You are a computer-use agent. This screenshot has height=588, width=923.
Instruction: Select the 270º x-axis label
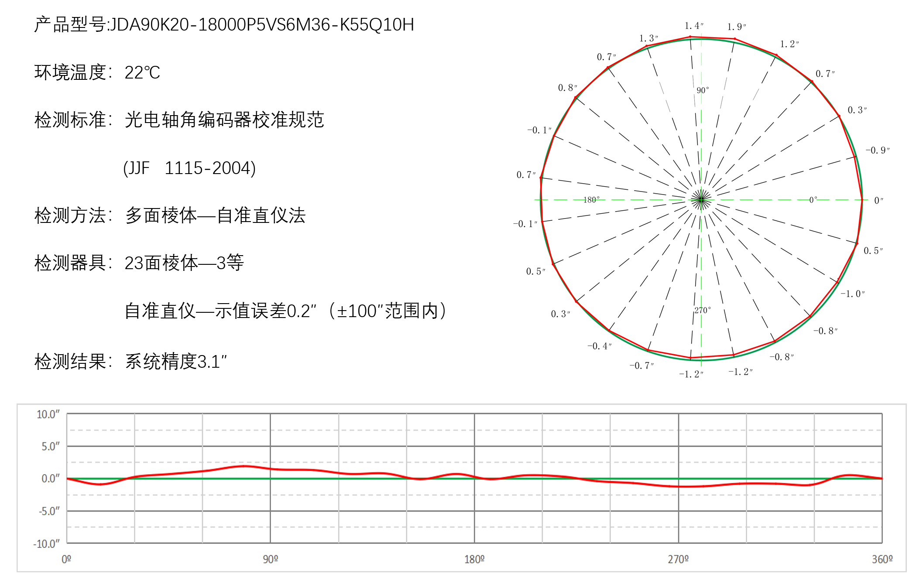pos(678,559)
